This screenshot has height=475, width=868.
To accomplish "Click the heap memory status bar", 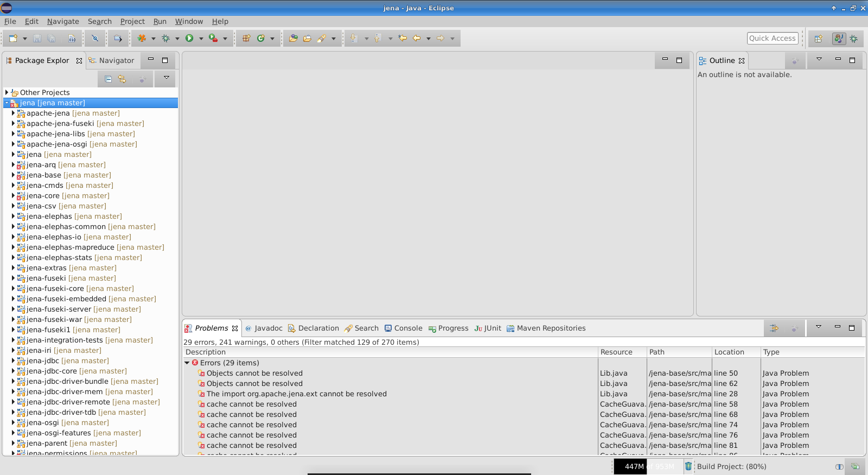I will coord(645,466).
